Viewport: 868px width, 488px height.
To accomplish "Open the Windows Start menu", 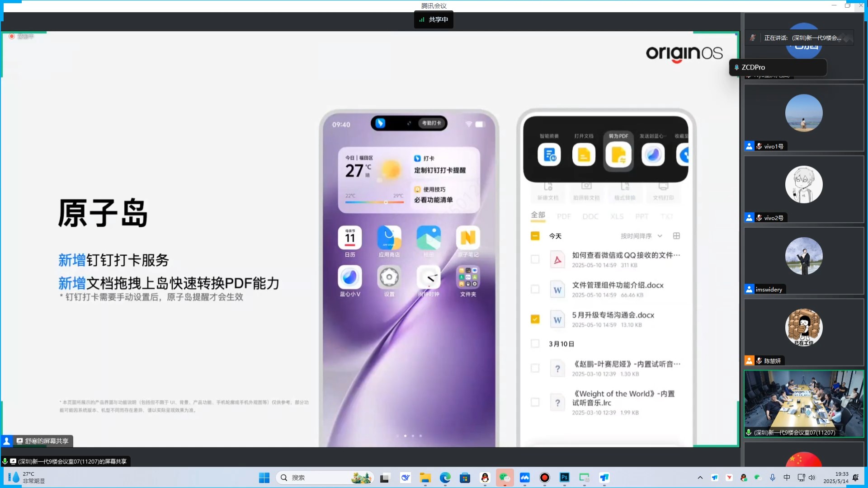I will (264, 478).
